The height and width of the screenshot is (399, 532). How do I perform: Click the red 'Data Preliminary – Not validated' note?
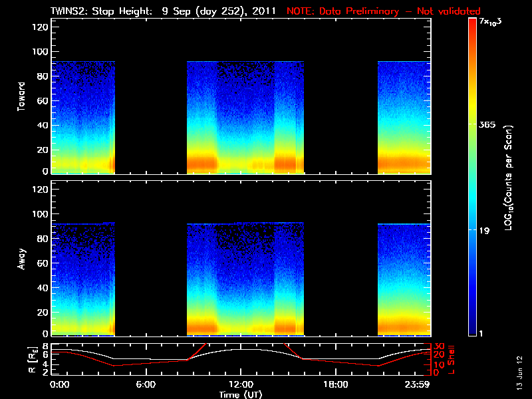(383, 11)
